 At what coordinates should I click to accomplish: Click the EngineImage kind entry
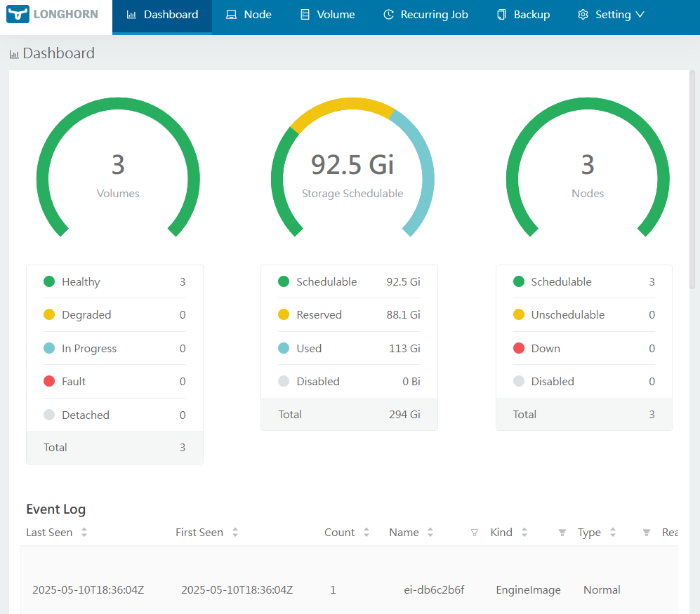pyautogui.click(x=528, y=589)
